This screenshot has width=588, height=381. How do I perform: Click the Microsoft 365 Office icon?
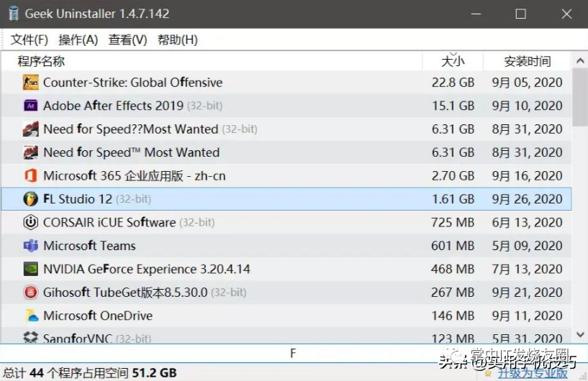tap(30, 175)
